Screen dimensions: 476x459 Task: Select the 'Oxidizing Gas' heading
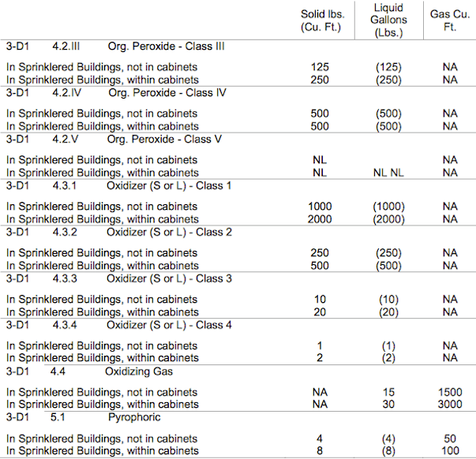coord(139,371)
